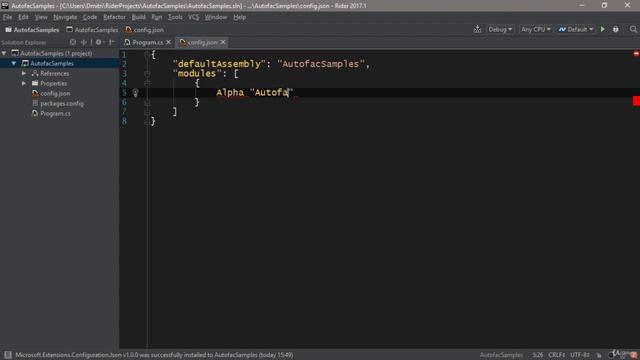Open the Code menu

[x=90, y=17]
